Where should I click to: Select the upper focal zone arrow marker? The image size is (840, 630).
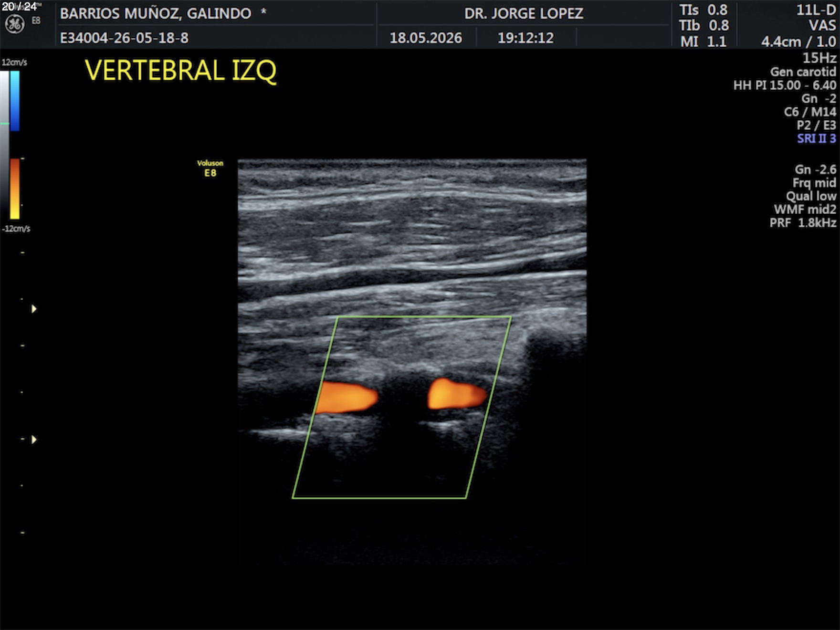34,309
